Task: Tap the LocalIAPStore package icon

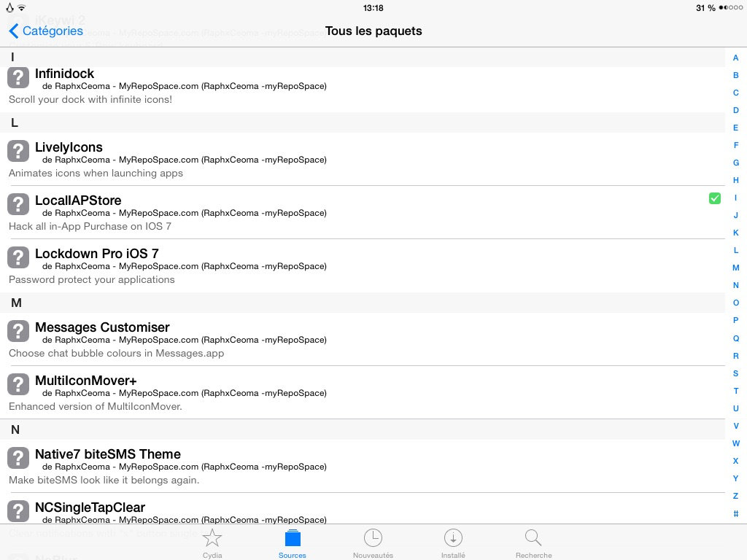Action: pos(18,204)
